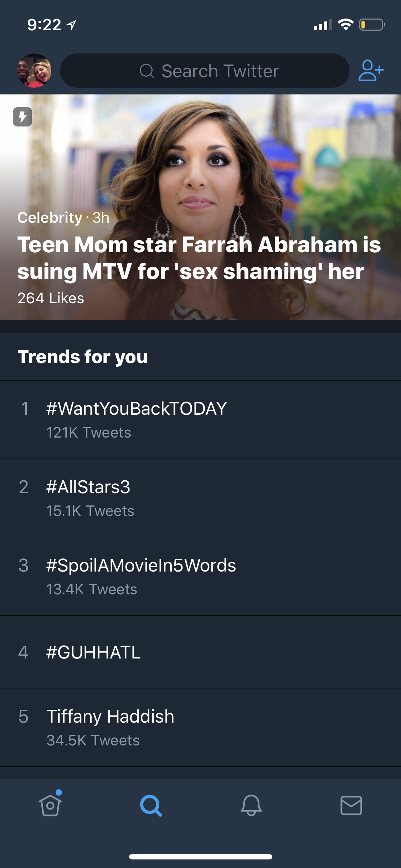Tap the Search magnifier tab icon

[x=151, y=805]
